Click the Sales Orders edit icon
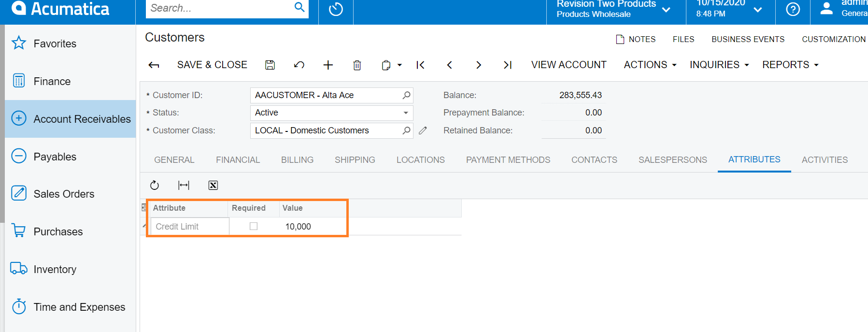 pos(19,193)
